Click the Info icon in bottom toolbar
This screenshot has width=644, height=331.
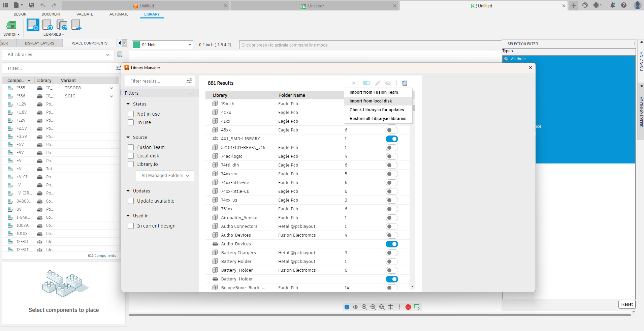point(347,307)
